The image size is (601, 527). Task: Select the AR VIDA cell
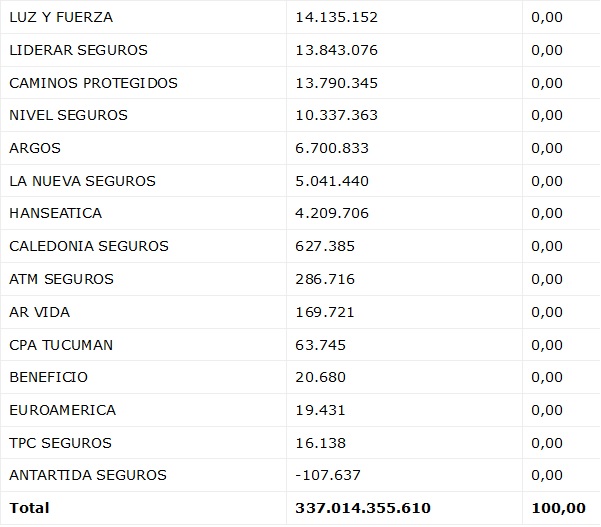pyautogui.click(x=39, y=312)
